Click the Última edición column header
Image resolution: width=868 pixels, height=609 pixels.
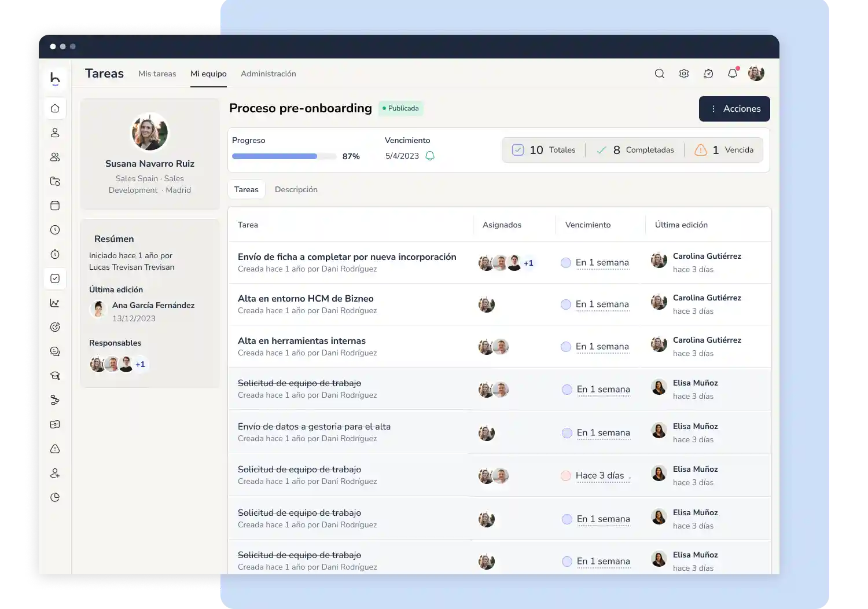[681, 225]
